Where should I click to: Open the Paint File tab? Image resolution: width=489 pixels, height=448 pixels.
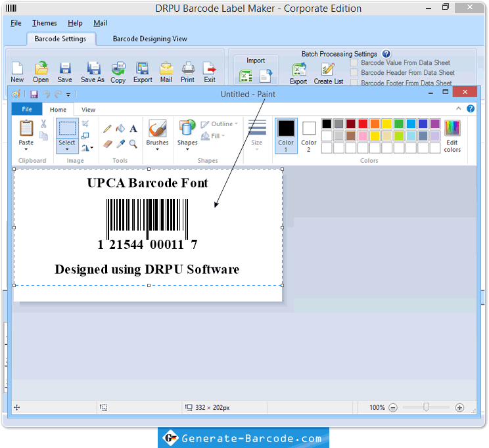(x=27, y=109)
